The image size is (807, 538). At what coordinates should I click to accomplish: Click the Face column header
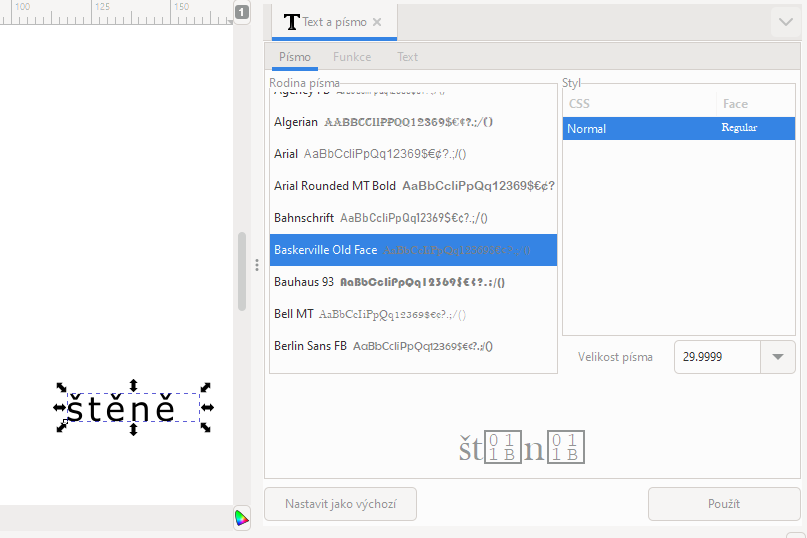click(x=756, y=104)
